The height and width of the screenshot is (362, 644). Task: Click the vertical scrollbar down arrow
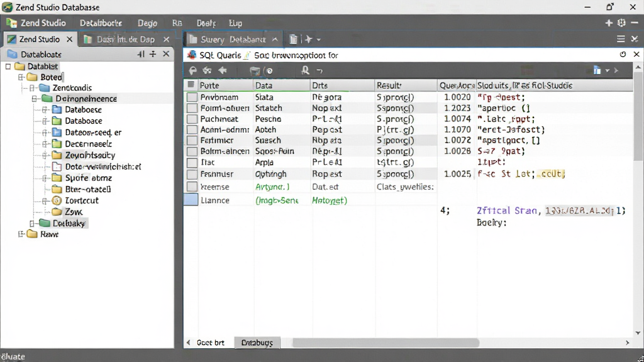pos(638,333)
